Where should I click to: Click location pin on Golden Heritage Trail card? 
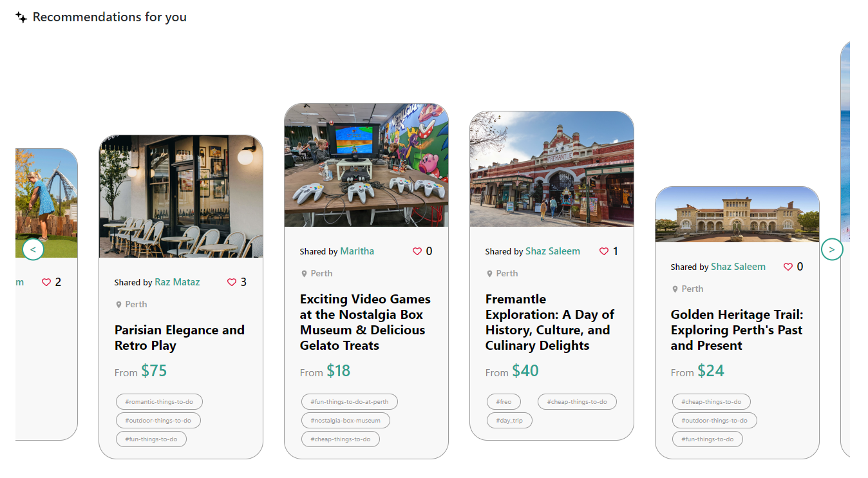coord(675,289)
